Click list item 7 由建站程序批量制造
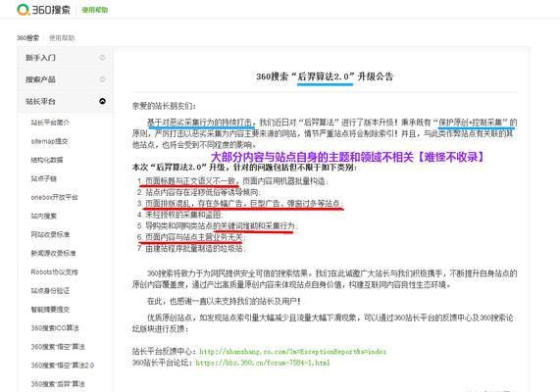Viewport: 560px width, 392px height. point(191,248)
